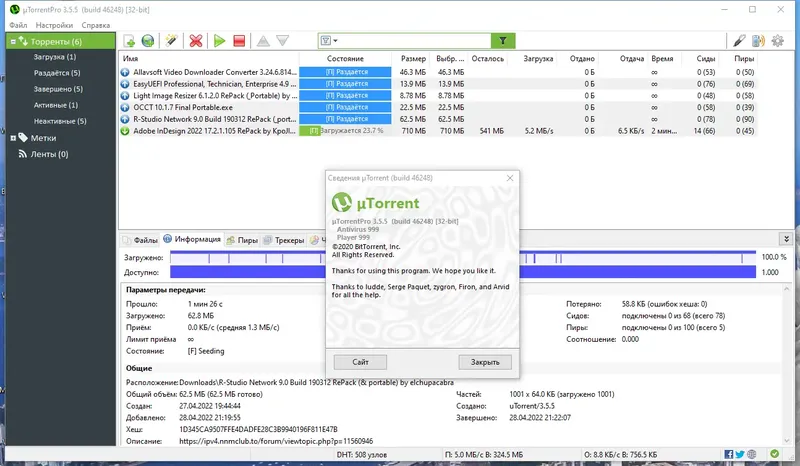Collapse the Торренты (6) tree node

click(x=13, y=42)
